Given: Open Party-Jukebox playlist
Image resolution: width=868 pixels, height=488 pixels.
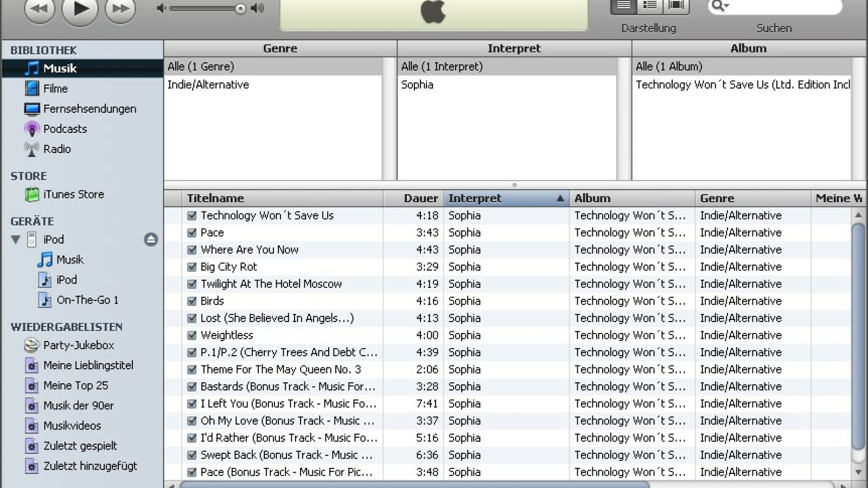Looking at the screenshot, I should tap(78, 345).
